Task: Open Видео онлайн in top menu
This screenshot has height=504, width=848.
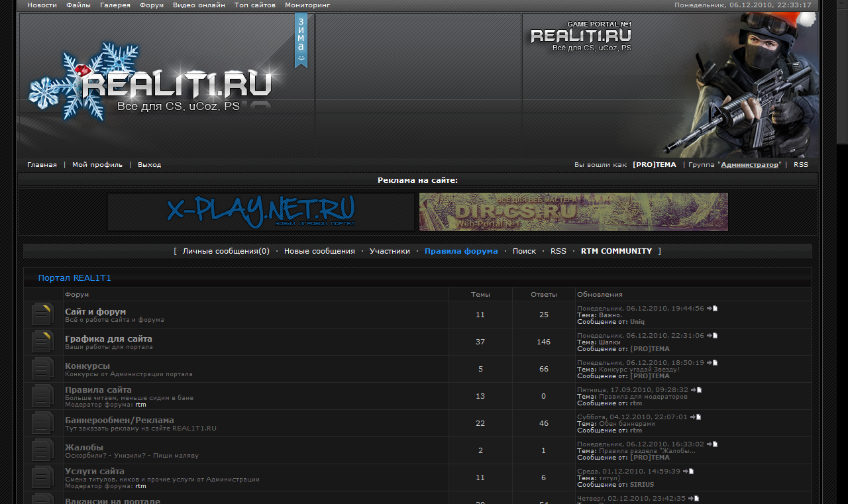Action: 199,5
